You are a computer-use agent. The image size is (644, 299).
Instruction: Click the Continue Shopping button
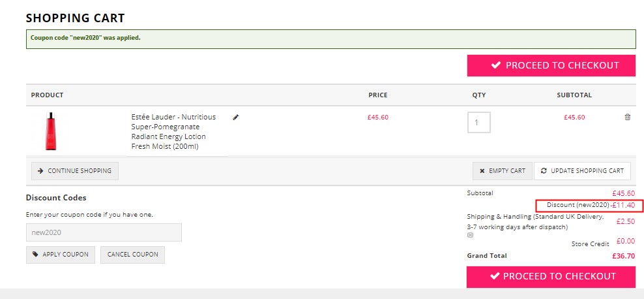pos(75,170)
